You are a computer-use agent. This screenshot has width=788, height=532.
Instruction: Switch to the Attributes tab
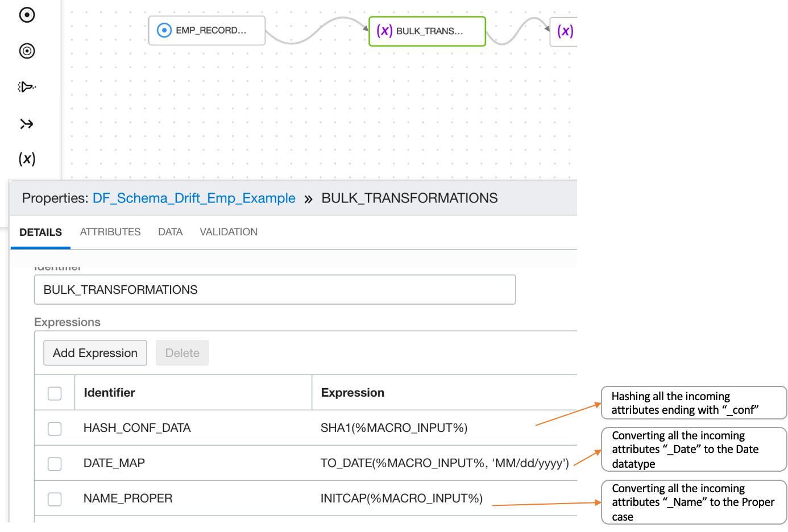(x=110, y=232)
